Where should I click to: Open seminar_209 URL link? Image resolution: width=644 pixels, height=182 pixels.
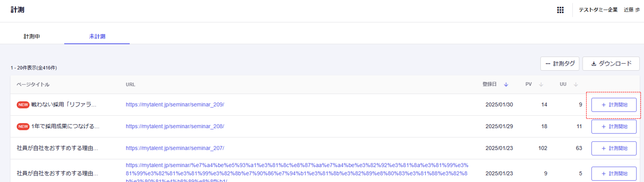coord(175,105)
